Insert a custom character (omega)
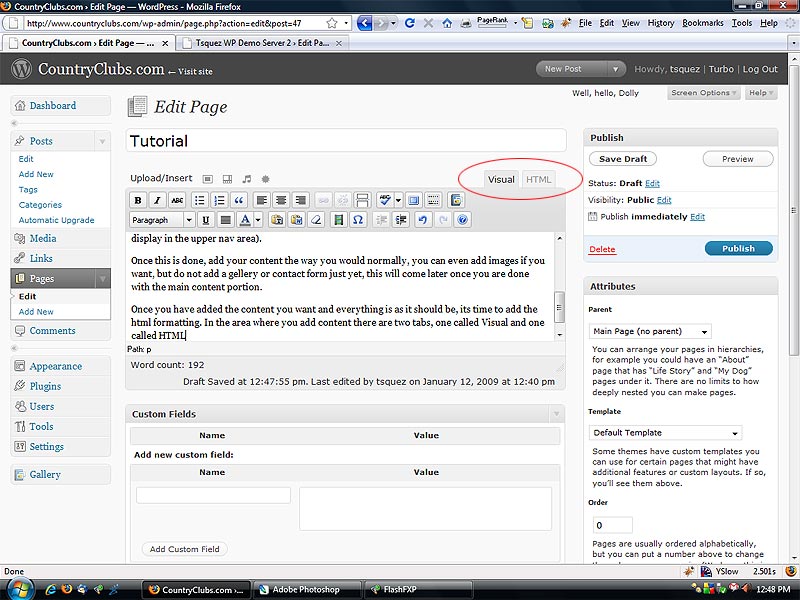The height and width of the screenshot is (600, 800). (x=358, y=220)
